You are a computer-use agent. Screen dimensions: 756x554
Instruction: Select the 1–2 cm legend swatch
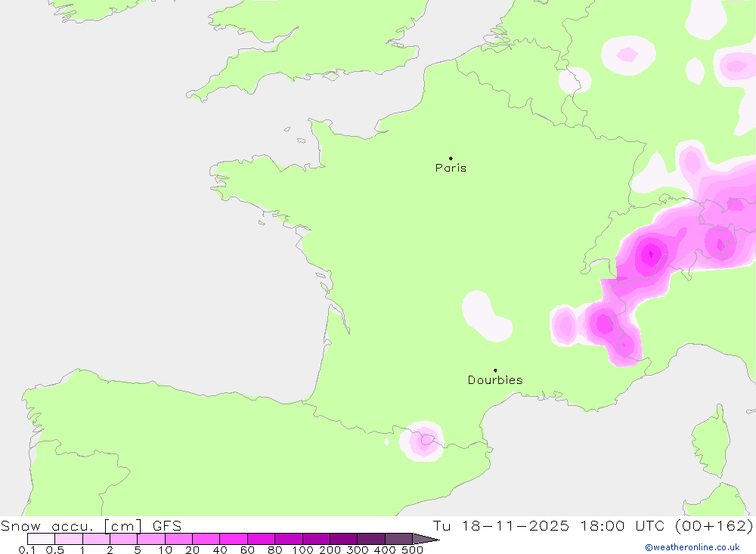pos(97,539)
